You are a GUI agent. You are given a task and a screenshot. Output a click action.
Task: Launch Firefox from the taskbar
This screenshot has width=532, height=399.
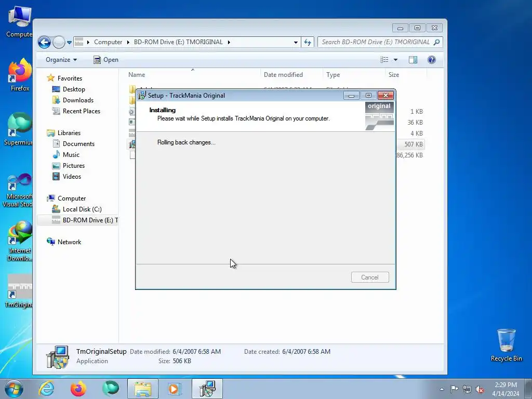click(78, 389)
